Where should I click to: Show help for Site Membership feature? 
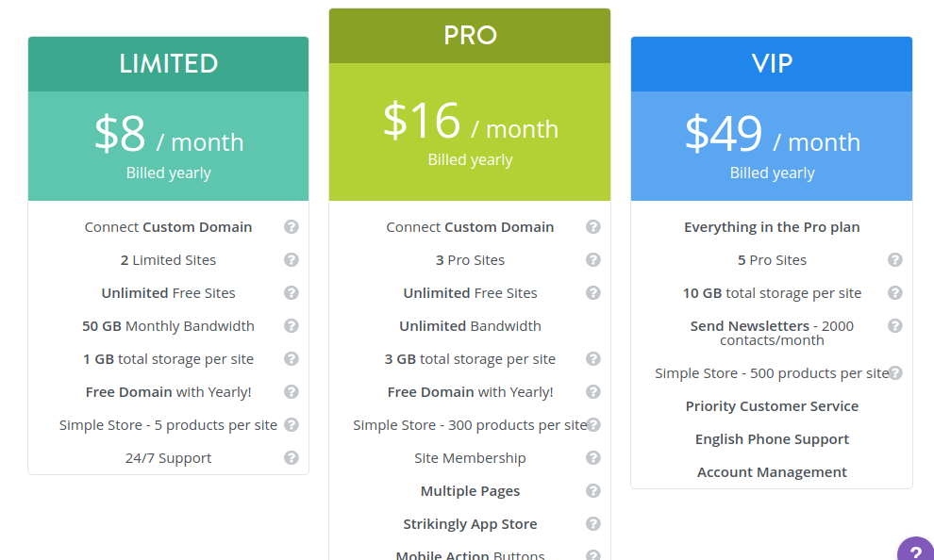(593, 458)
